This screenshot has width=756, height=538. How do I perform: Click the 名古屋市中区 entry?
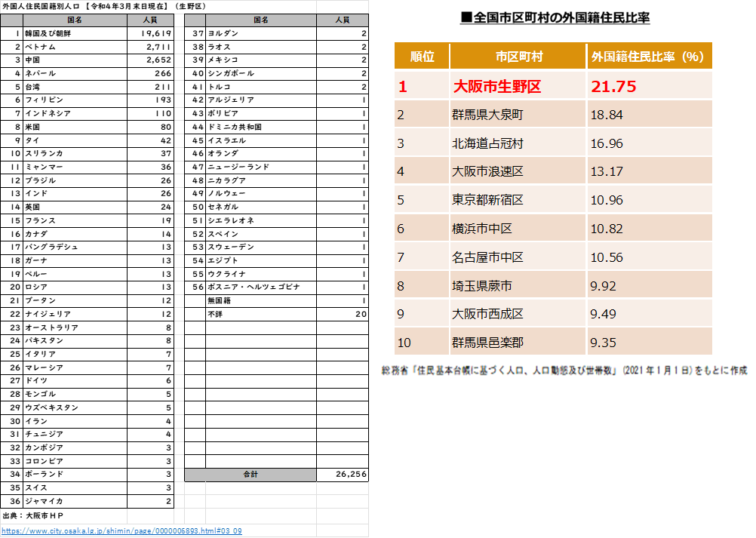[487, 257]
